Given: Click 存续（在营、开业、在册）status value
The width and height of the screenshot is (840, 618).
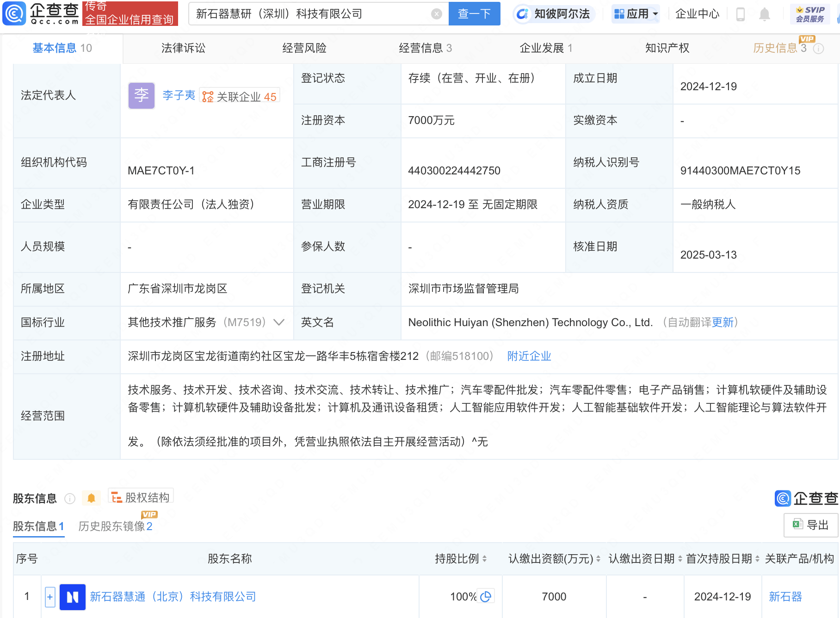Looking at the screenshot, I should pos(472,78).
